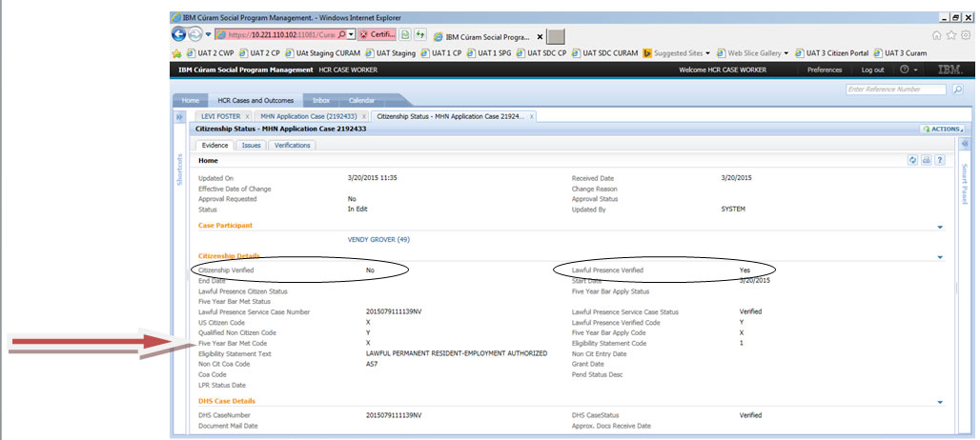Image resolution: width=980 pixels, height=440 pixels.
Task: Open Preferences in the Cúram banner
Action: [x=825, y=70]
